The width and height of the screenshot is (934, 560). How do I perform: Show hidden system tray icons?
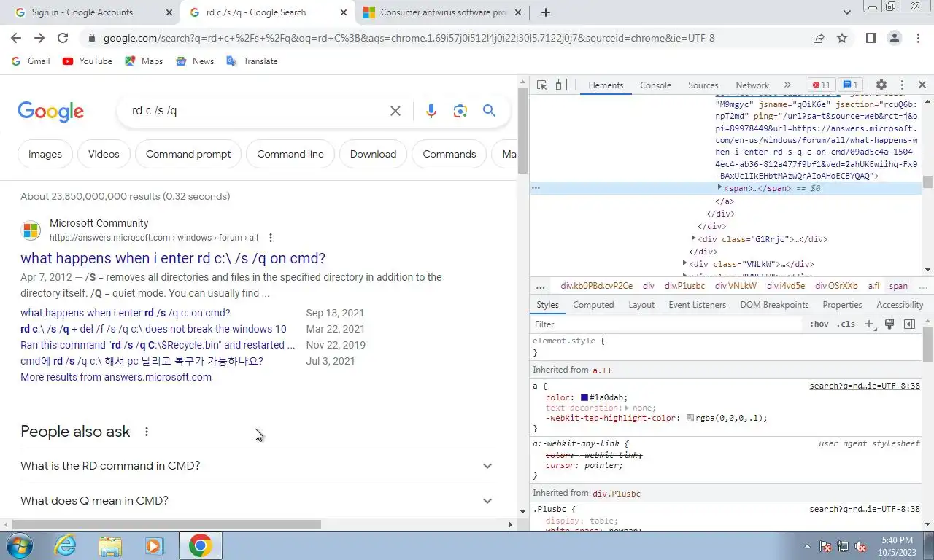(807, 546)
